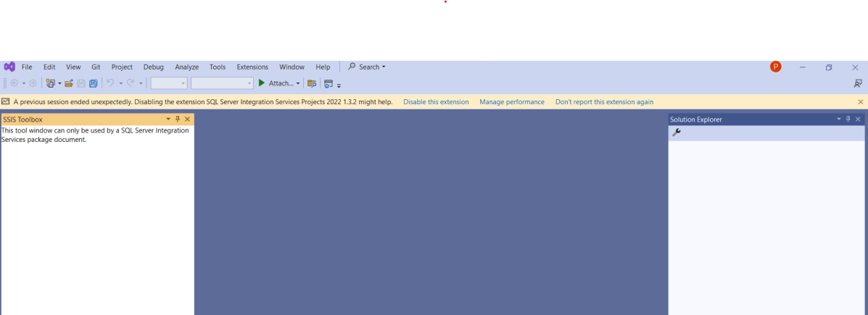868x315 pixels.
Task: Open the Edit menu
Action: click(x=49, y=67)
